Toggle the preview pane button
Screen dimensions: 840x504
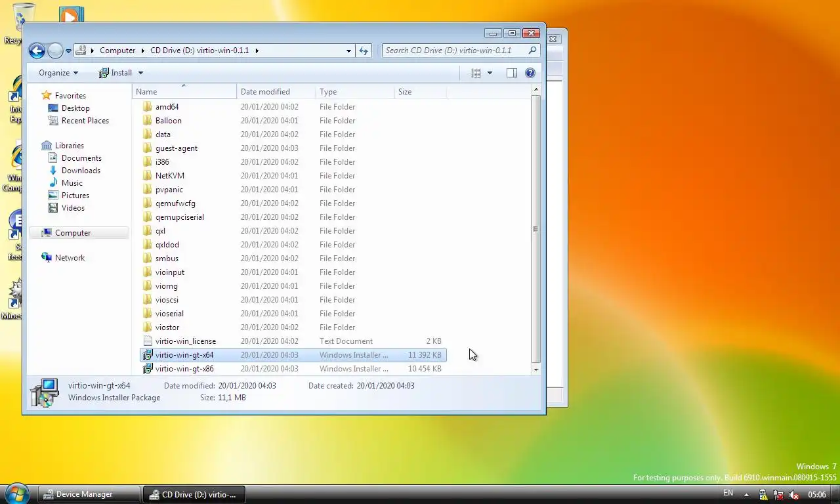click(512, 73)
